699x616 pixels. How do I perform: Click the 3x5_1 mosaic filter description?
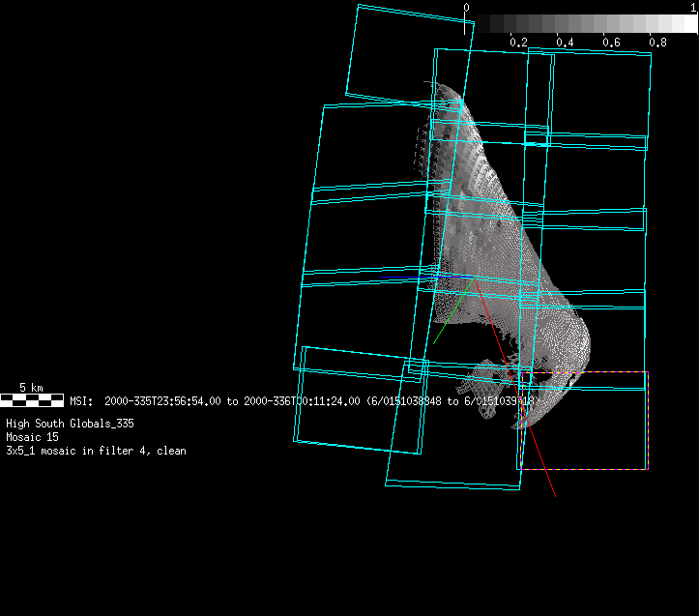pos(96,451)
